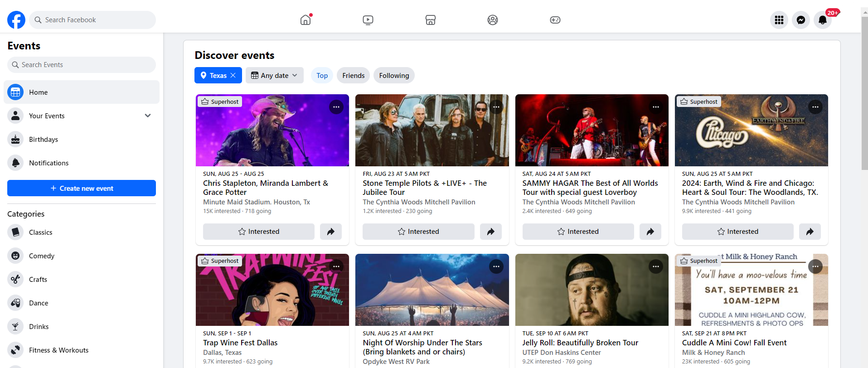Open options menu on Trap Wine Fest card
Screen dimensions: 868x368
point(336,266)
